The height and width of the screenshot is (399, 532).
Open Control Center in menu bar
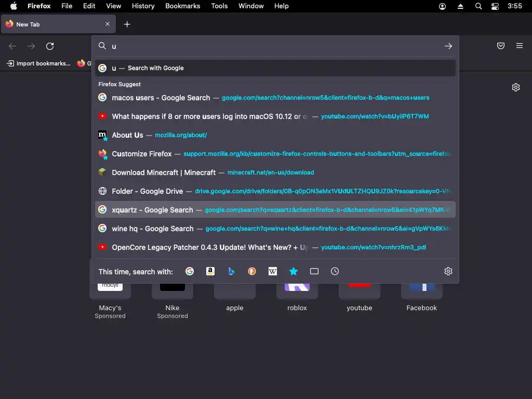coord(495,6)
